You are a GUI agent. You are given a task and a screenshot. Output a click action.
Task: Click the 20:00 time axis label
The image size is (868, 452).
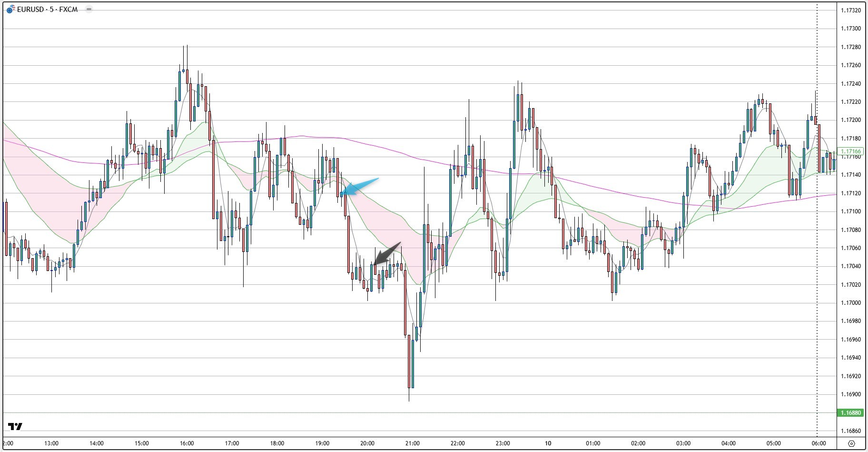click(x=367, y=443)
